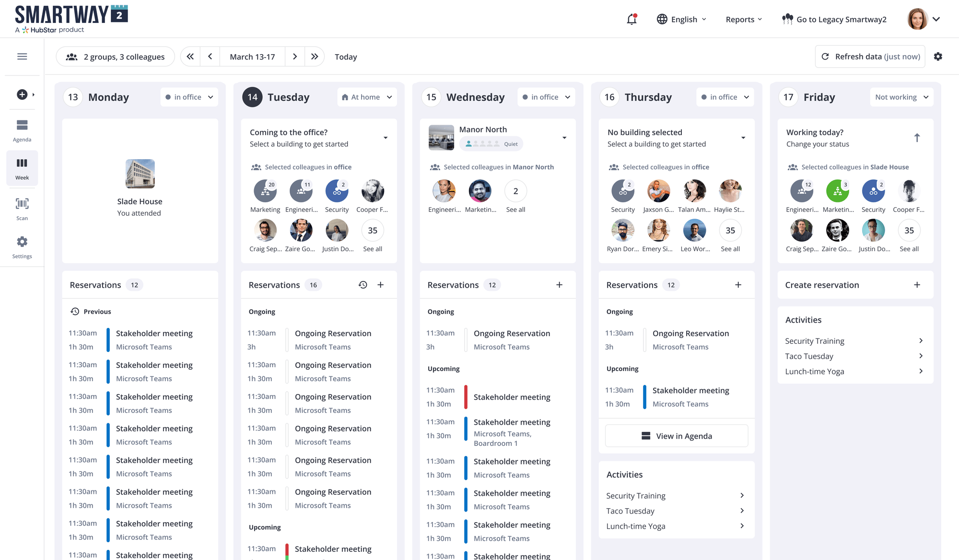Open the Reports menu

(744, 19)
